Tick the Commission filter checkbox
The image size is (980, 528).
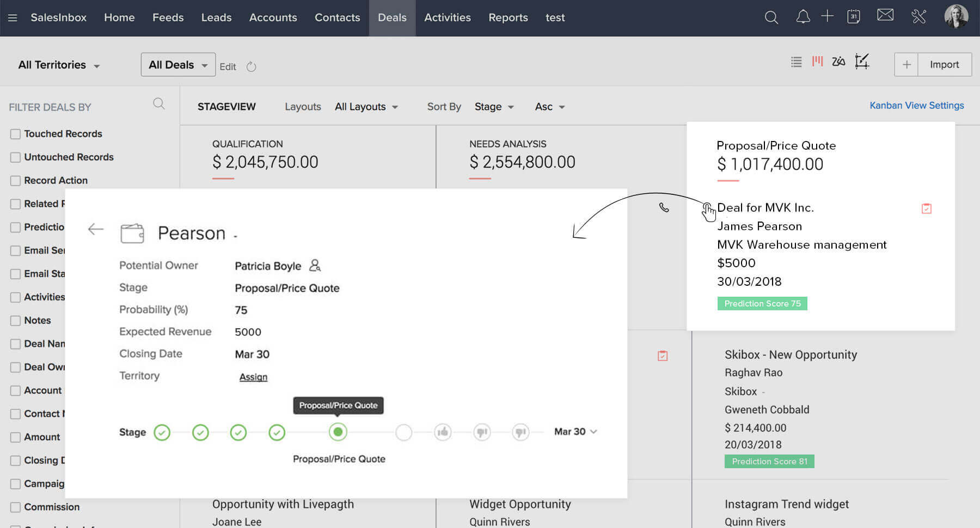[x=15, y=507]
